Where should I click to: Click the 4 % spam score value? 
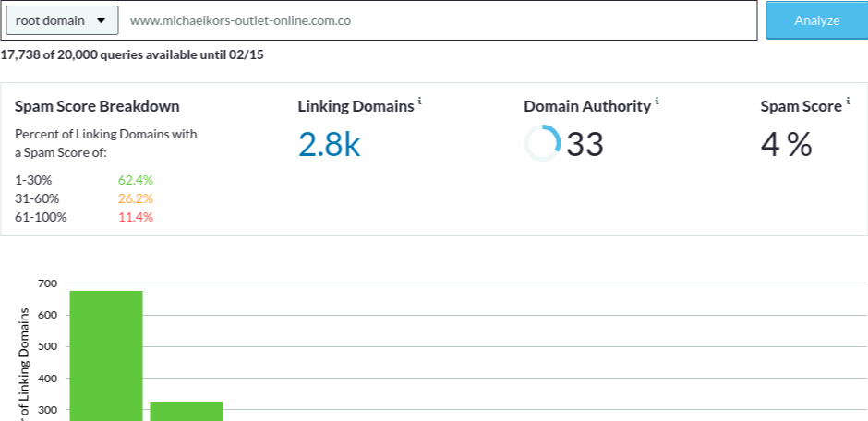click(x=786, y=144)
